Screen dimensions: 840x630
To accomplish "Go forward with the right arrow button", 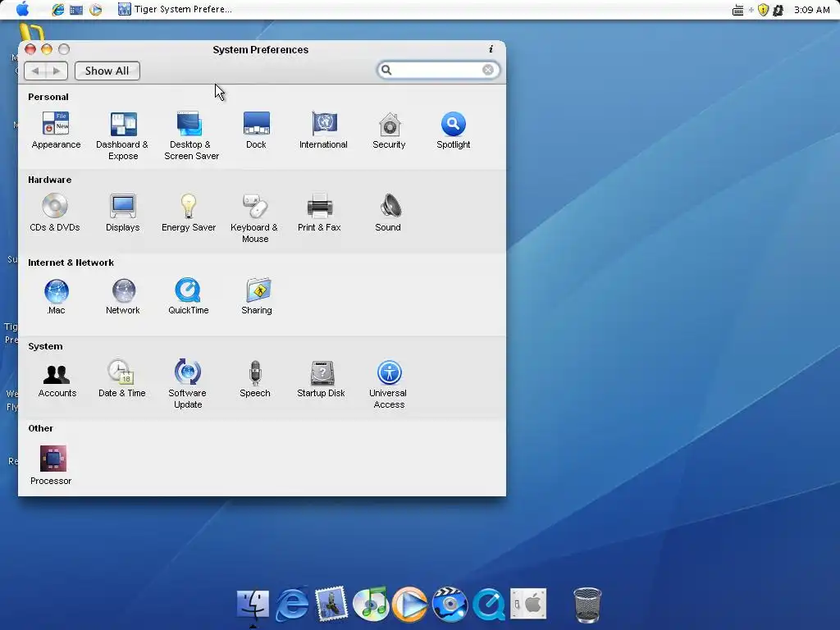I will point(57,71).
